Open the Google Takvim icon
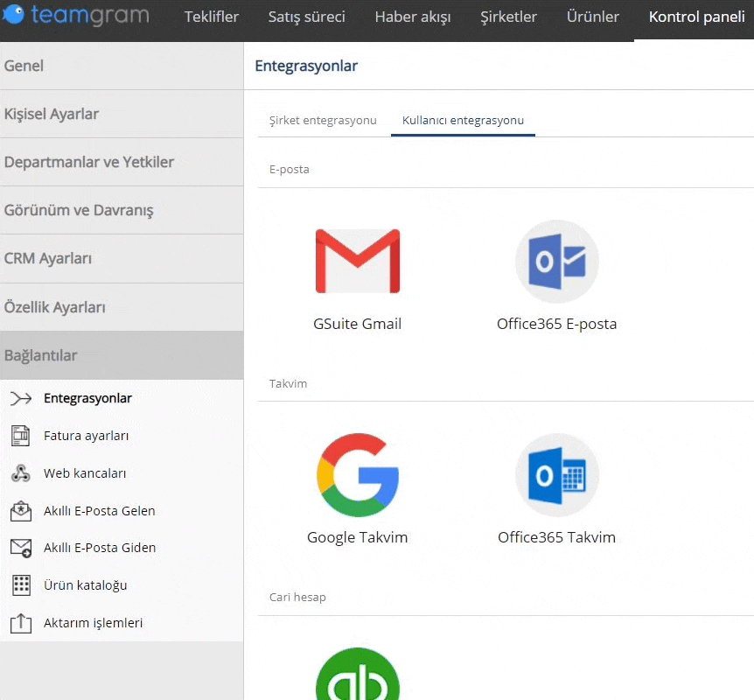The height and width of the screenshot is (700, 754). (357, 475)
